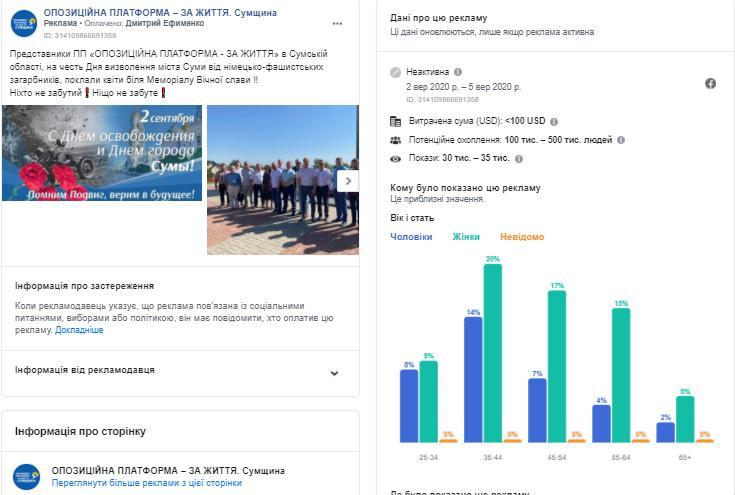Open Переглянути більше реклами з цієї сторінки

pyautogui.click(x=147, y=483)
